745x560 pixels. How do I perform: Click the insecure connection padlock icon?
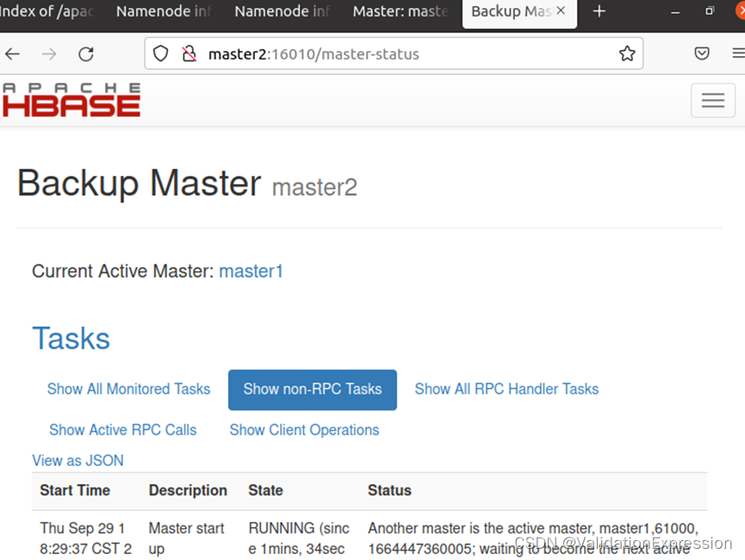coord(189,53)
